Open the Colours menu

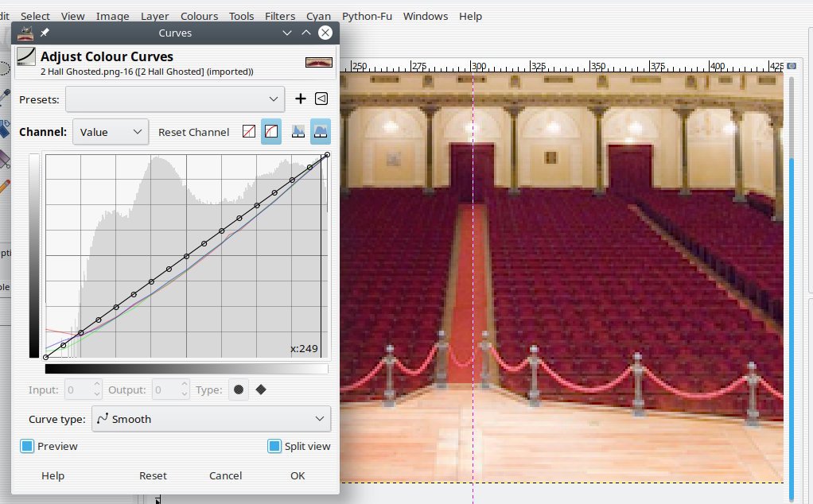click(199, 16)
